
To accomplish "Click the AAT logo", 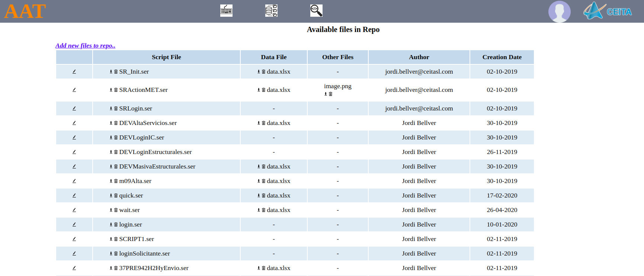I will 25,11.
